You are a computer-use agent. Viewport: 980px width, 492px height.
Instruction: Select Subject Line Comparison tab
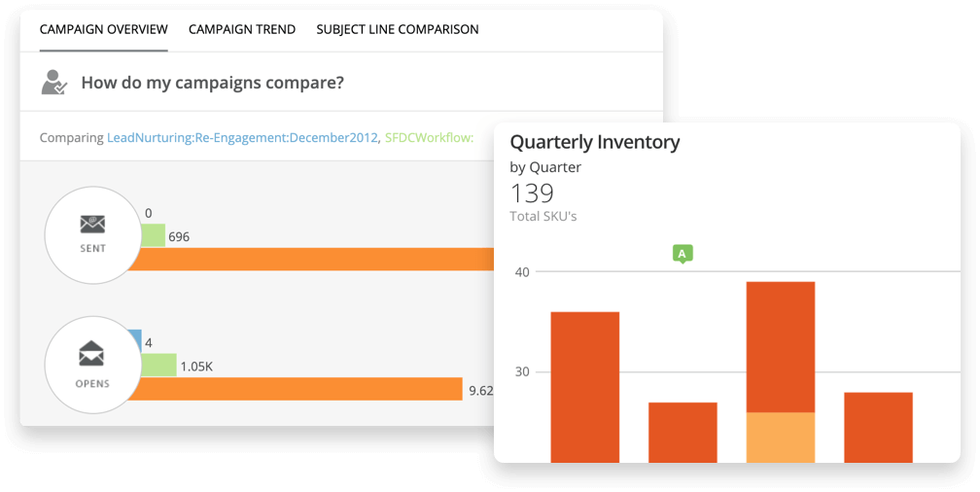(x=398, y=29)
